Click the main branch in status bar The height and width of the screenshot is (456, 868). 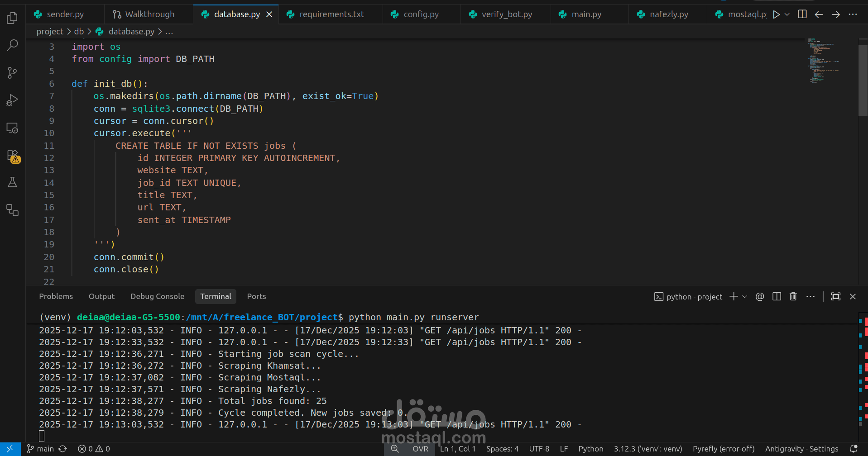coord(40,449)
